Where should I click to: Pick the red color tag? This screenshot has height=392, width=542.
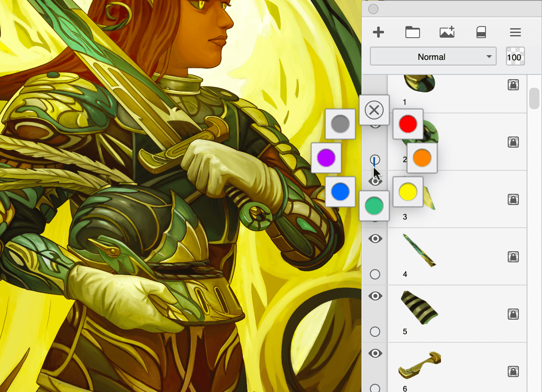pos(408,124)
